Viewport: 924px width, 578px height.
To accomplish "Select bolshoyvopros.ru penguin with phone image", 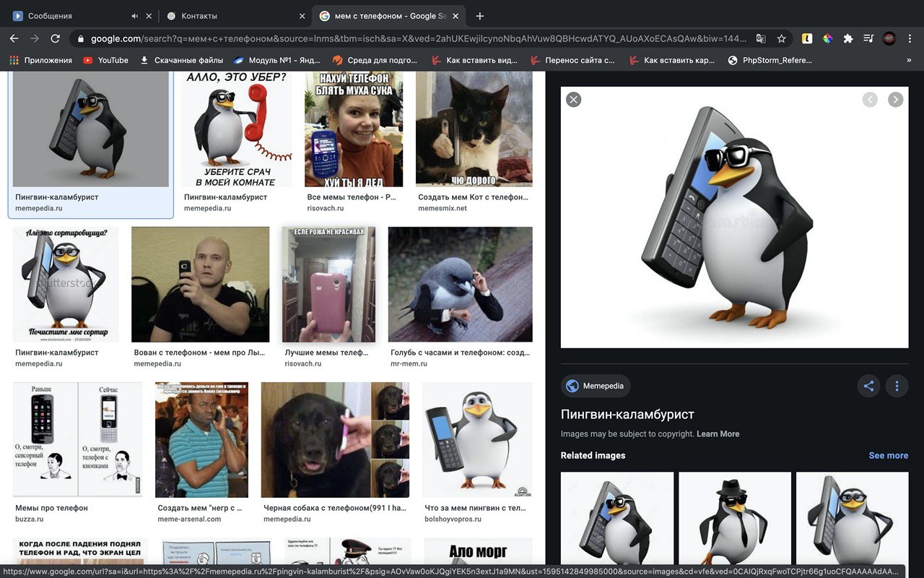I will [477, 439].
